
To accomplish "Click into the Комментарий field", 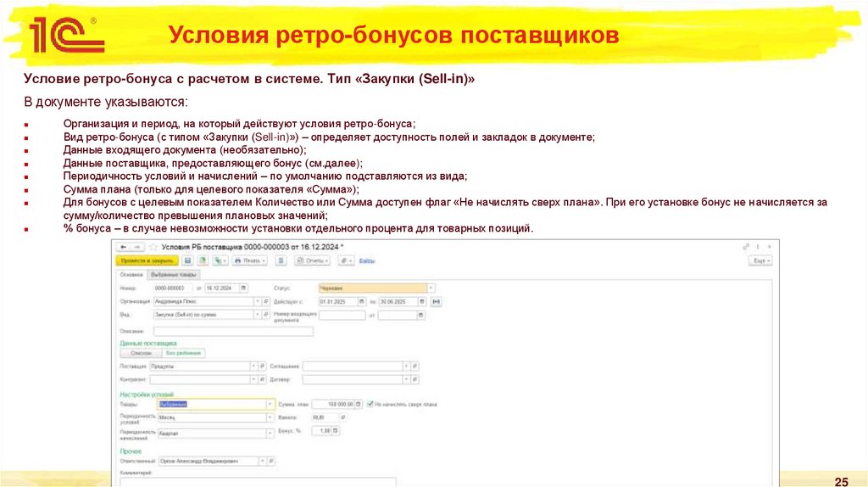I will [x=258, y=482].
